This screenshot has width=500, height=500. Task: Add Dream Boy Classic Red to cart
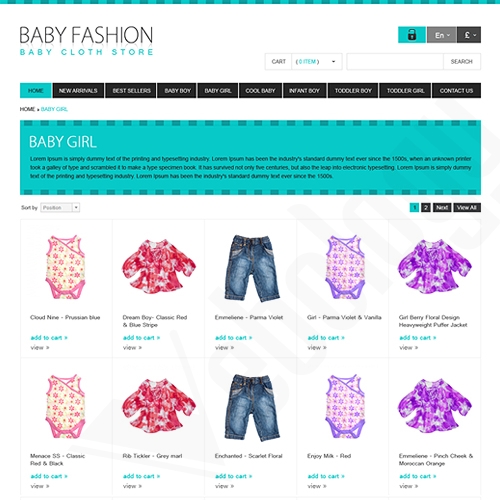[141, 338]
